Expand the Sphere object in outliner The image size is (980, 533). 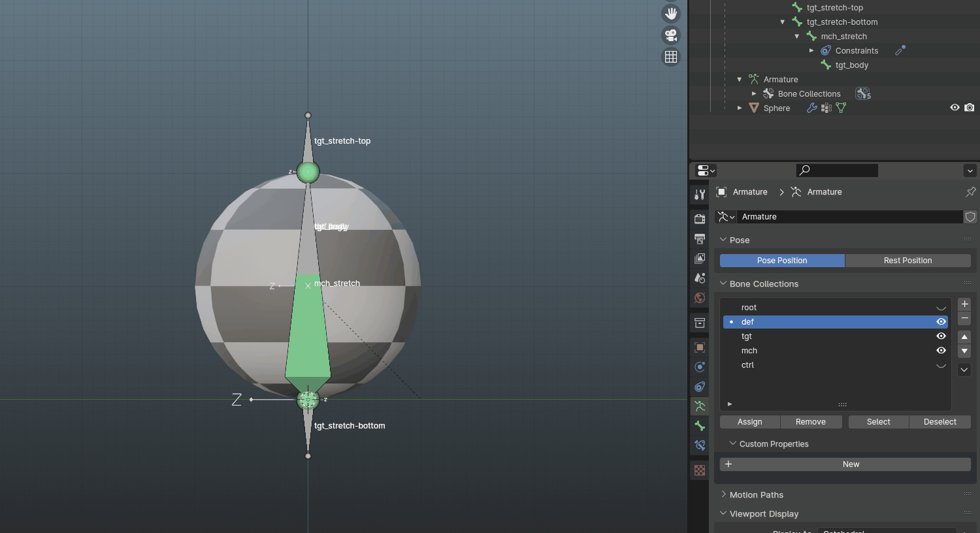740,108
